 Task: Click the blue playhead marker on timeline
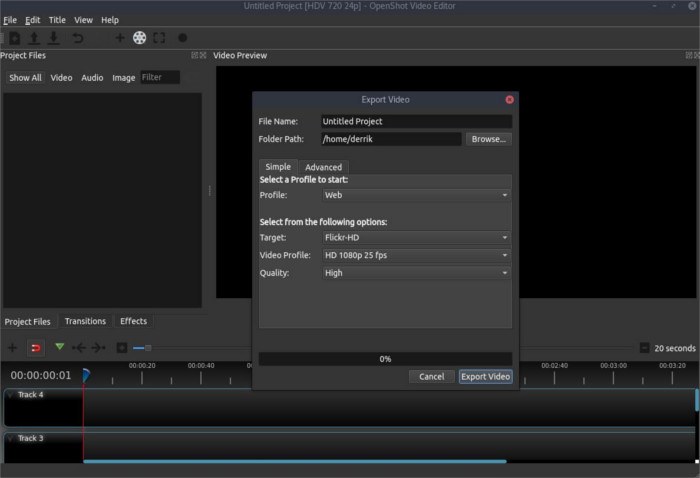coord(86,375)
